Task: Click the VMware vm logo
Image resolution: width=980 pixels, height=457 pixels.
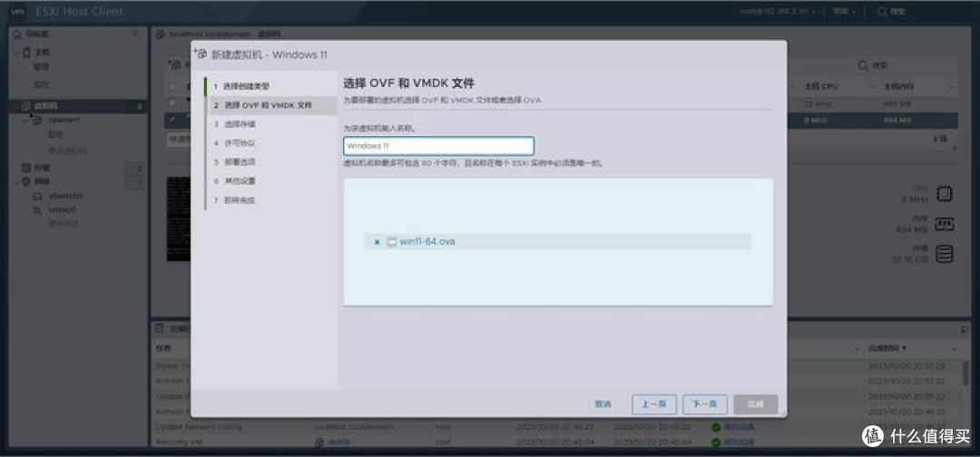Action: [x=19, y=11]
